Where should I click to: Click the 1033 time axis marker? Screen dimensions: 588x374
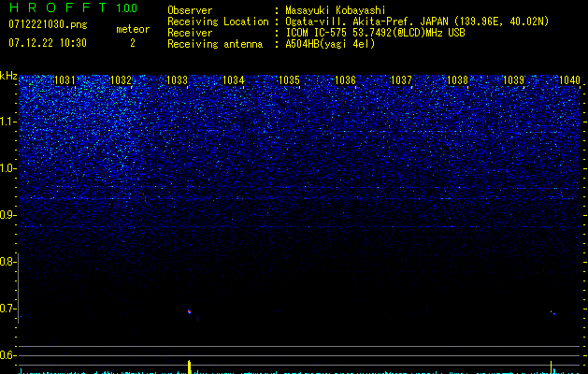pos(177,80)
